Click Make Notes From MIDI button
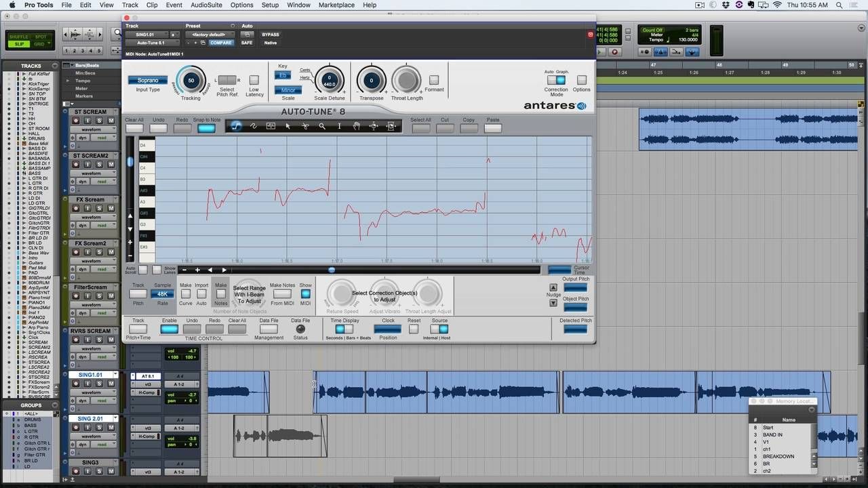Image resolution: width=868 pixels, height=488 pixels. coord(282,293)
